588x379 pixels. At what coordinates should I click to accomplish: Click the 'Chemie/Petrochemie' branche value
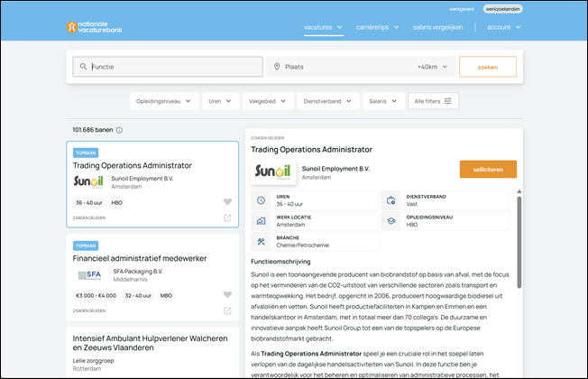click(303, 245)
